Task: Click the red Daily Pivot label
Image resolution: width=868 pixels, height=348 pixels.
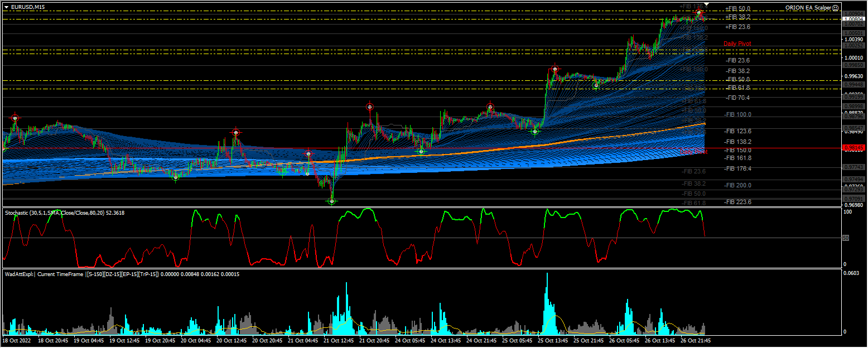Action: click(x=737, y=43)
